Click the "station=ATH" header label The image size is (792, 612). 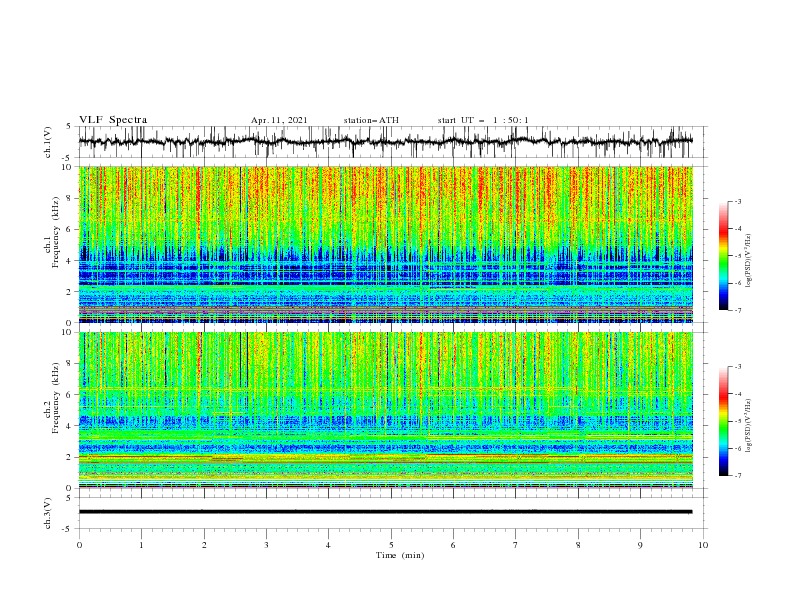(371, 120)
